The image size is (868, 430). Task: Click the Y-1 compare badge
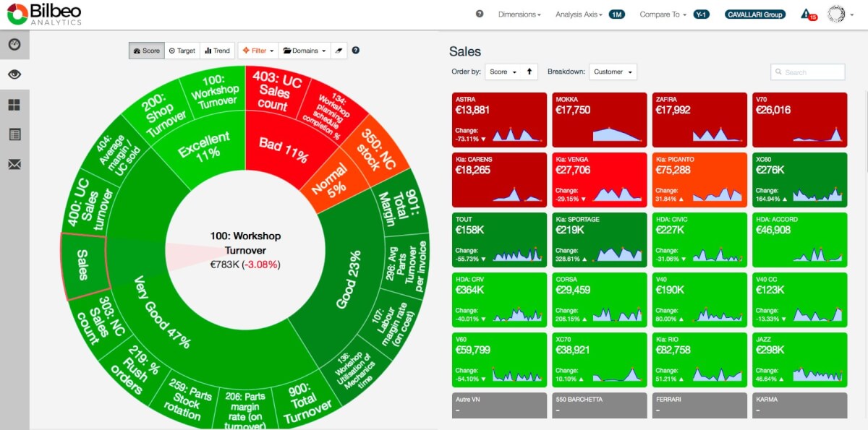[701, 14]
